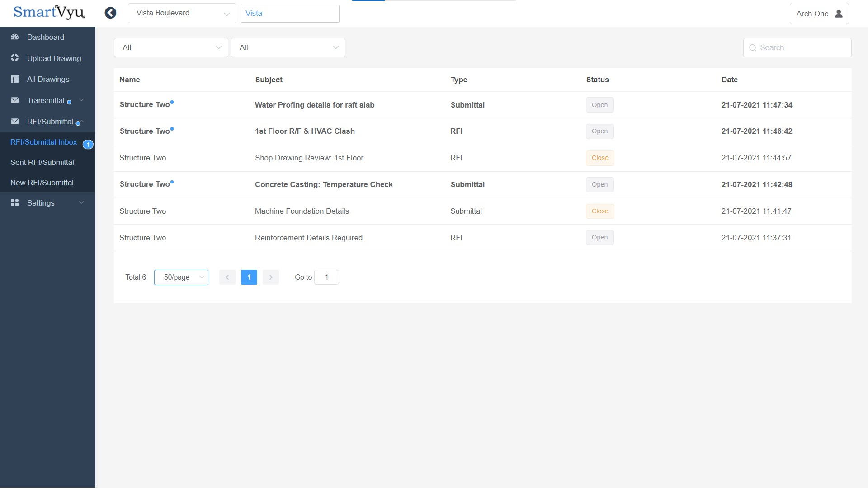Toggle Open status on 1st Floor R/F & HVAC Clash

coord(599,131)
